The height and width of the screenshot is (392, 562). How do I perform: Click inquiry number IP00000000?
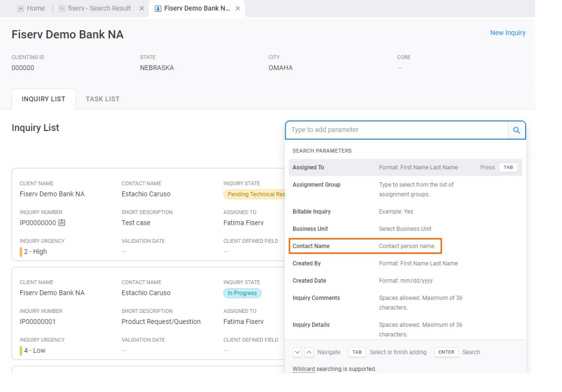(38, 223)
